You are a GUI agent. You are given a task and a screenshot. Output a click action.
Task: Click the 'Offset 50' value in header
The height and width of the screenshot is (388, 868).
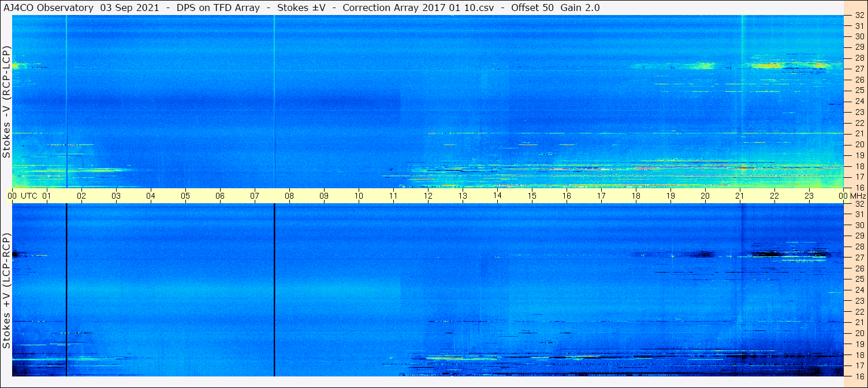533,8
